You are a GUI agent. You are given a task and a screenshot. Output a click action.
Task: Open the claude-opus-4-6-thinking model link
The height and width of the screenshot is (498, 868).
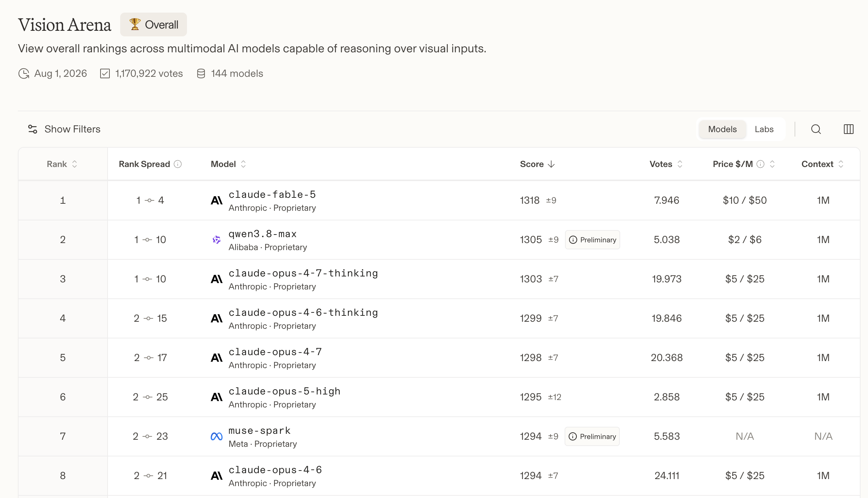pyautogui.click(x=303, y=312)
